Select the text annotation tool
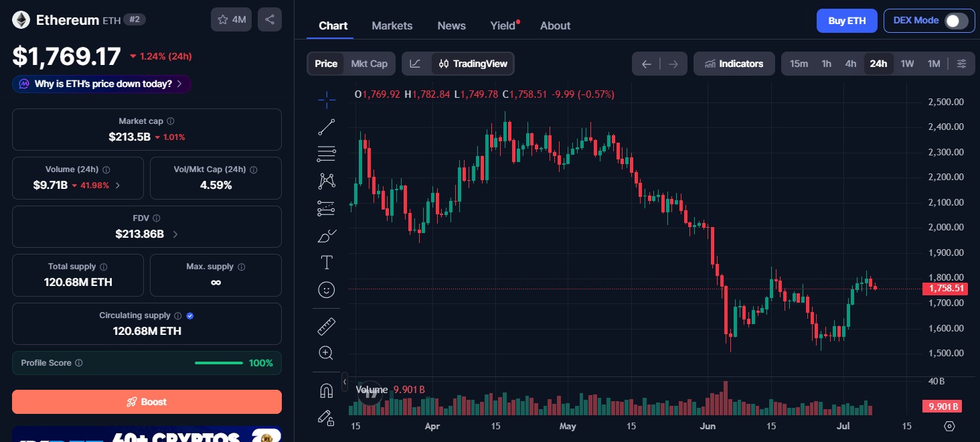Viewport: 980px width, 442px height. pyautogui.click(x=327, y=263)
